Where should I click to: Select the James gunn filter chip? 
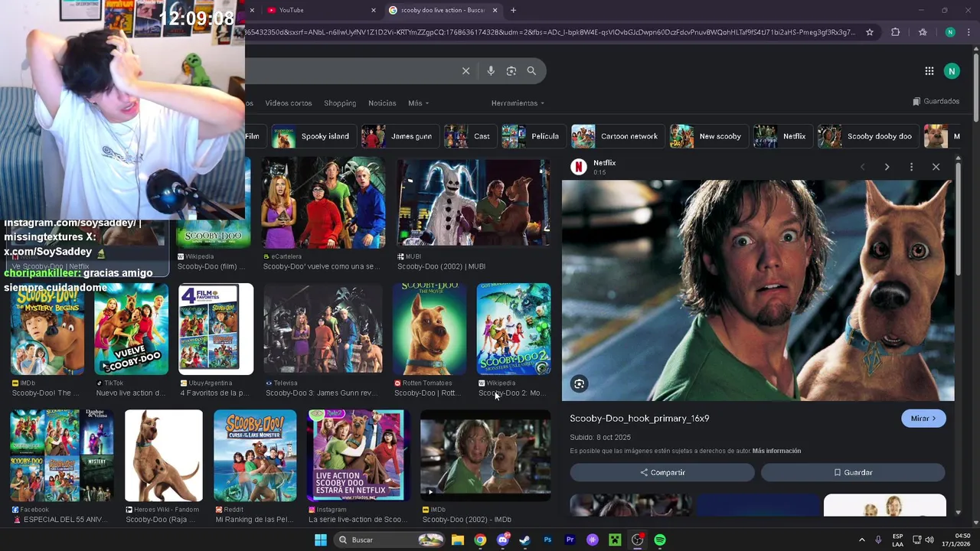(x=400, y=136)
